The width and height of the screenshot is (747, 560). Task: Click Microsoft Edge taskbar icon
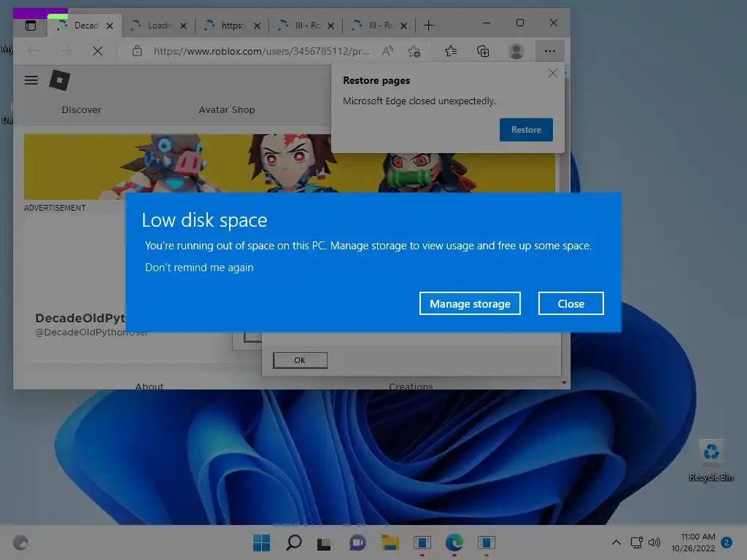point(454,542)
